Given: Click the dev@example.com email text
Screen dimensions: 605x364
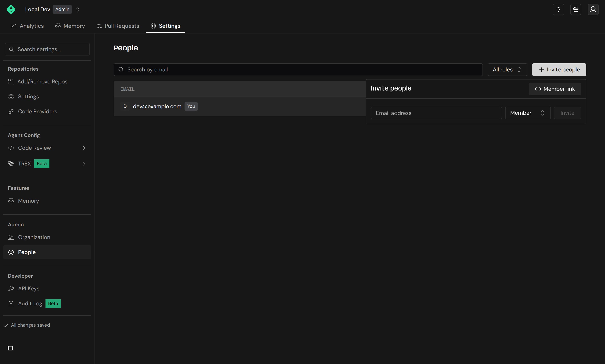Looking at the screenshot, I should click(157, 106).
